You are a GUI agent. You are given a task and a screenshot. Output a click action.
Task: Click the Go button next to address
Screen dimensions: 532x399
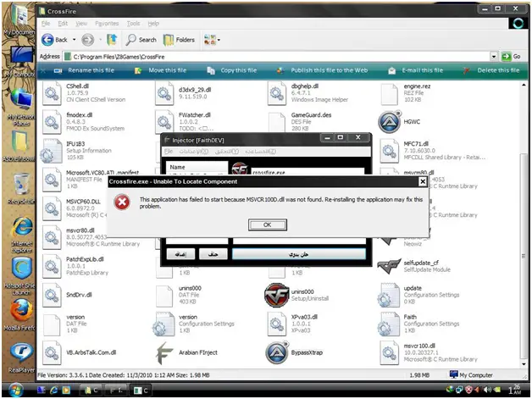click(x=511, y=57)
